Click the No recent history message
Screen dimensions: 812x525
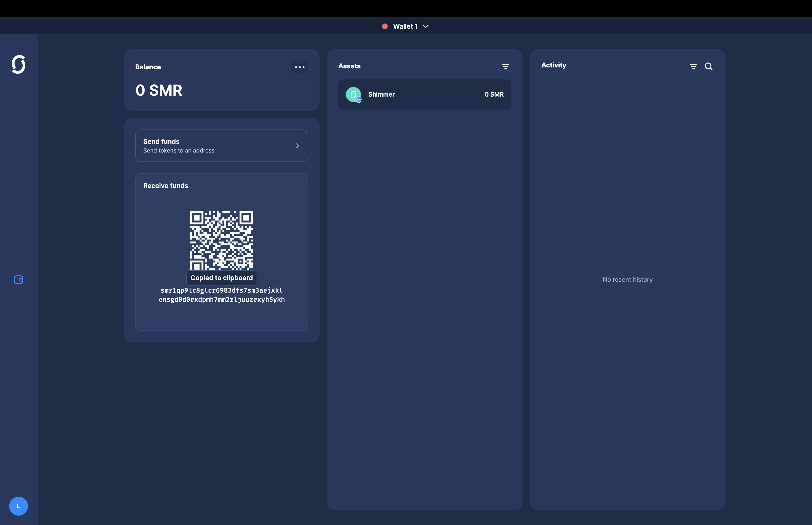(627, 280)
